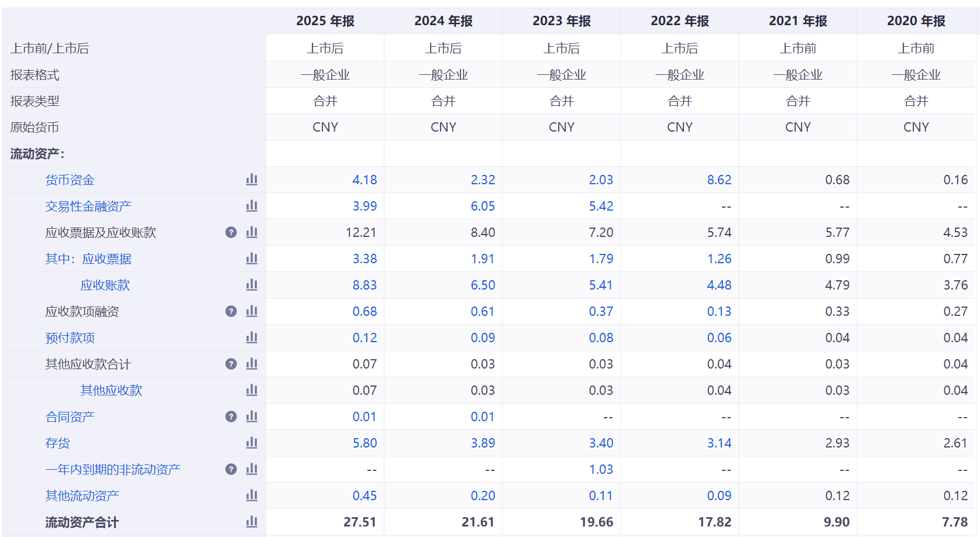Click help icon beside 一年内到期的非流动资产
980x537 pixels.
click(231, 469)
